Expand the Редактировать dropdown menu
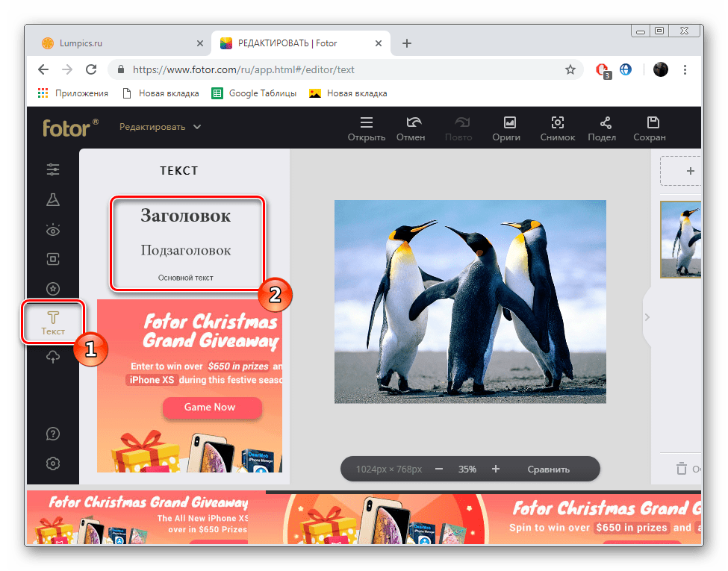 coord(161,127)
